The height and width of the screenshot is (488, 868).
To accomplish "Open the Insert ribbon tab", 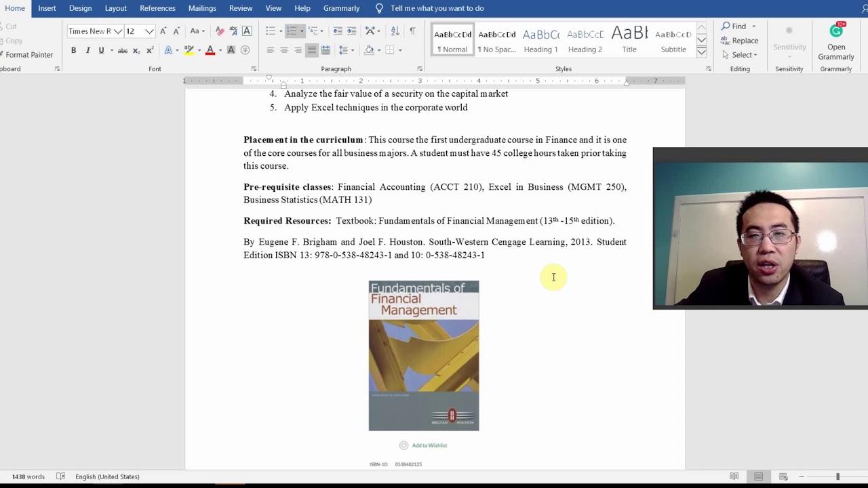I will tap(47, 8).
